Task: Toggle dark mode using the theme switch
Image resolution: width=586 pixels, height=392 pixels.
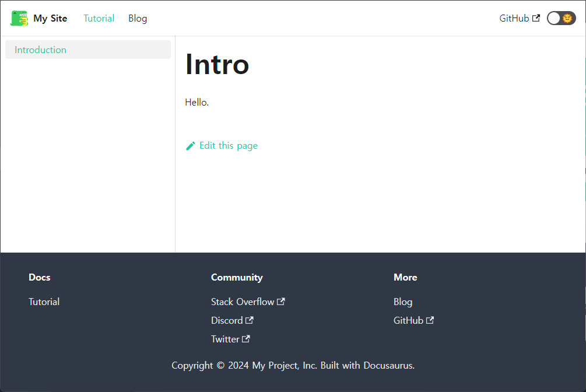Action: pos(561,18)
